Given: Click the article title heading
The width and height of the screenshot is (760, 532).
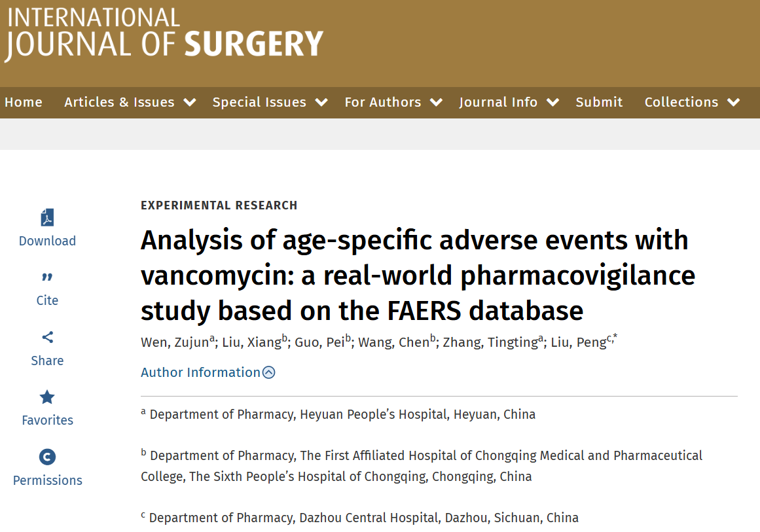Looking at the screenshot, I should [418, 275].
